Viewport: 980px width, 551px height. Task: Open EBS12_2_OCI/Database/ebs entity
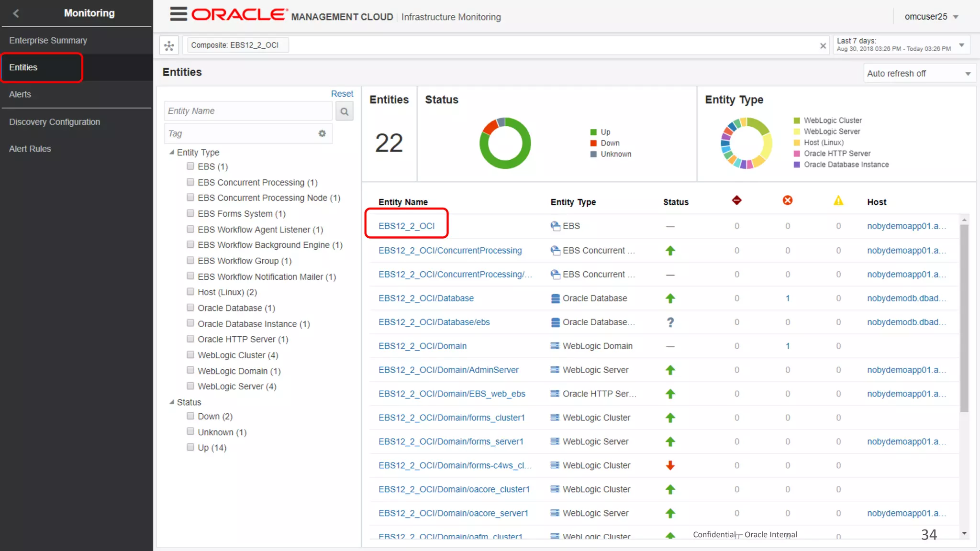[x=434, y=322]
